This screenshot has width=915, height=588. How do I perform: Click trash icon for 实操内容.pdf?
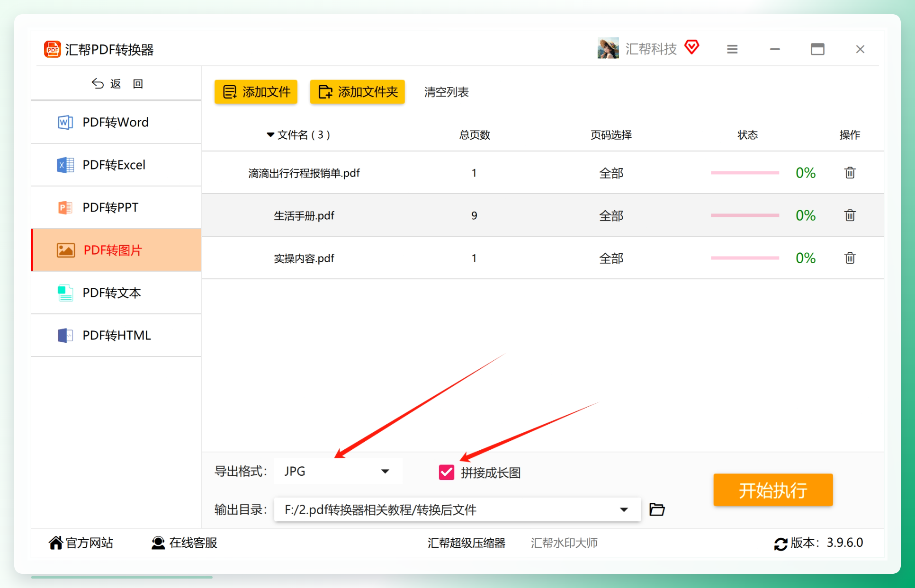pos(850,258)
